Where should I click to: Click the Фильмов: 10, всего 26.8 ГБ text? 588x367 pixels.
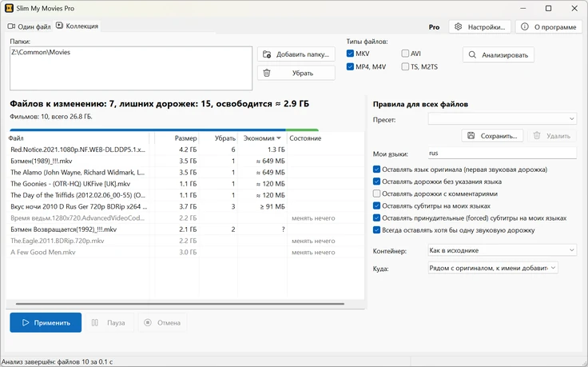pos(51,116)
